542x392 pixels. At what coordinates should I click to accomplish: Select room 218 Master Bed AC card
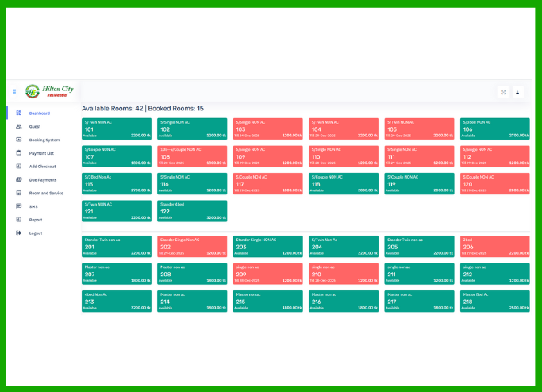[x=494, y=300]
